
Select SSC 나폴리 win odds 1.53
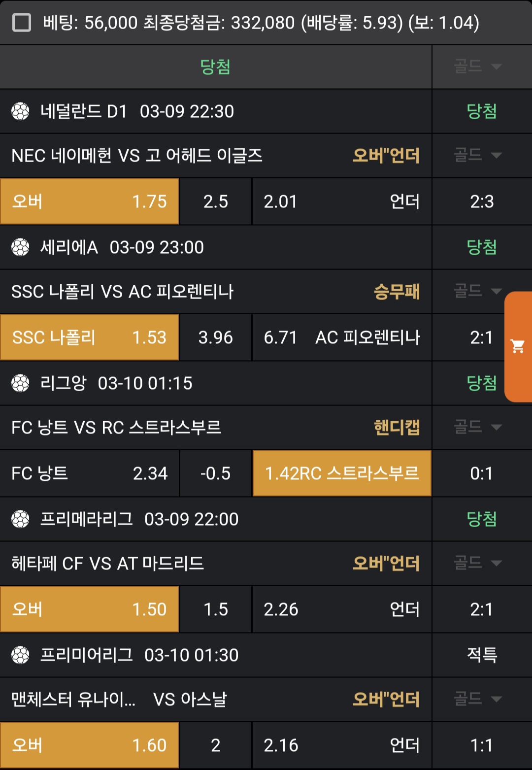90,337
